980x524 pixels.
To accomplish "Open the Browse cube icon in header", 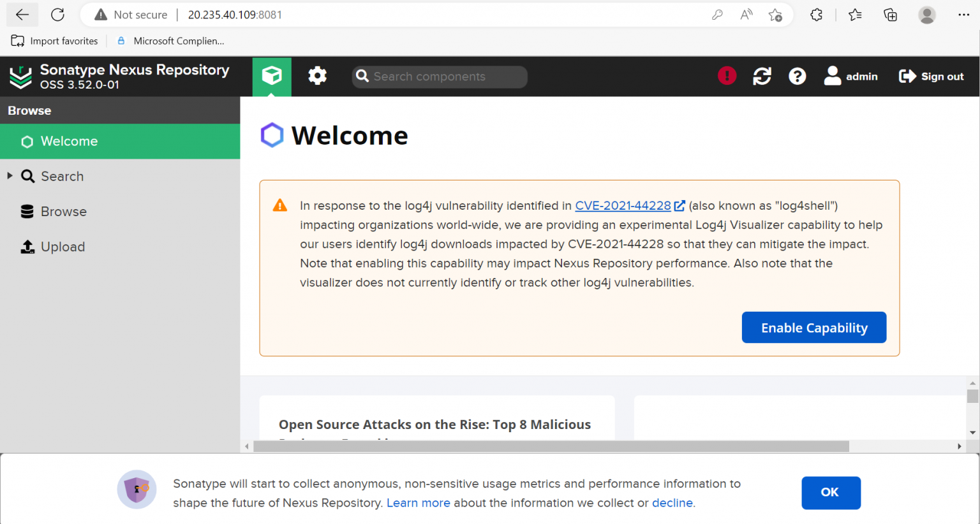I will point(272,76).
